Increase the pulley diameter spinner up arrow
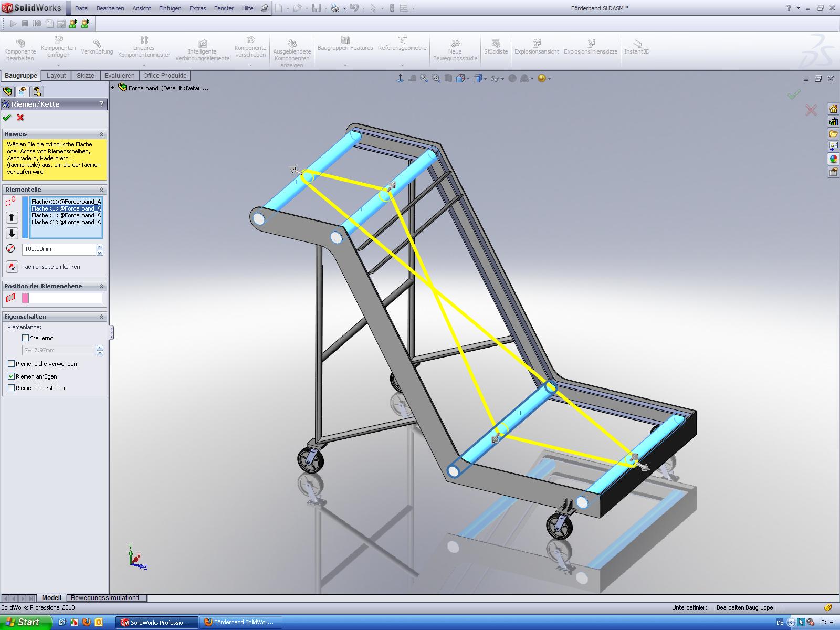This screenshot has width=840, height=630. point(100,246)
